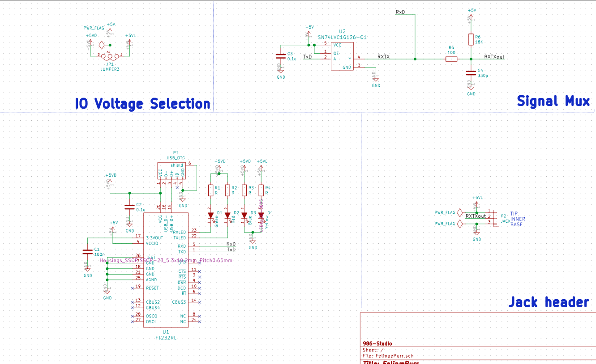Screen dimensions: 596x364
Task: Select the JP1 JUMPER3 symbol
Action: pos(110,56)
